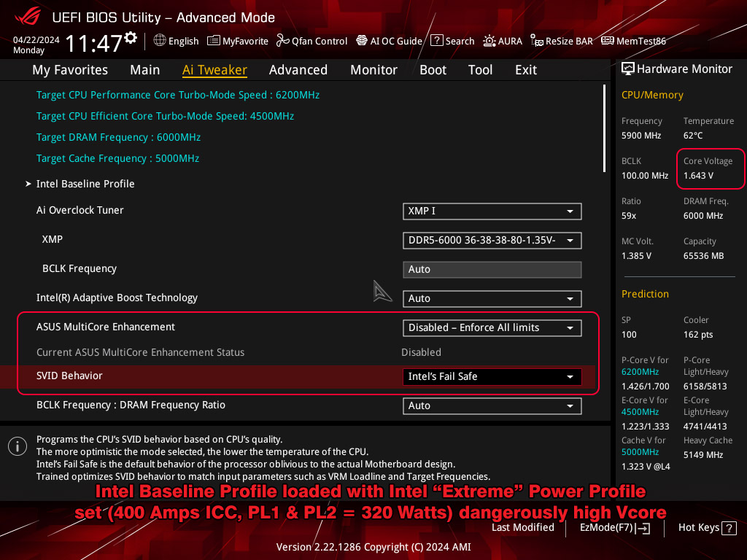This screenshot has width=747, height=560.
Task: Click the date 04/22/2024 display
Action: pyautogui.click(x=36, y=40)
